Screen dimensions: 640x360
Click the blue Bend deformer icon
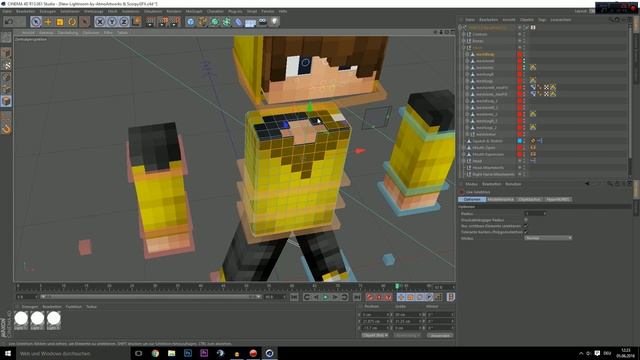pos(239,22)
